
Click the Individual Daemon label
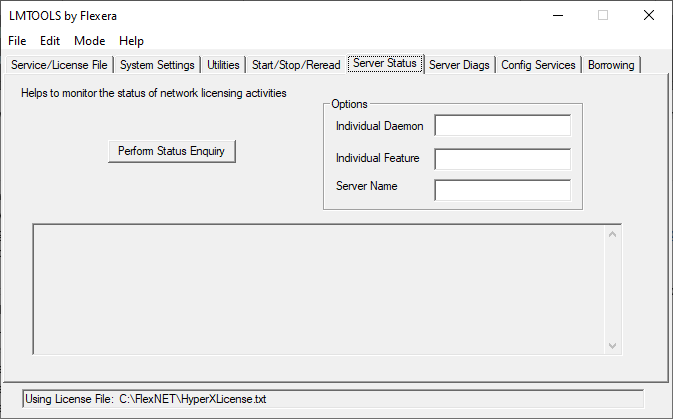coord(379,126)
